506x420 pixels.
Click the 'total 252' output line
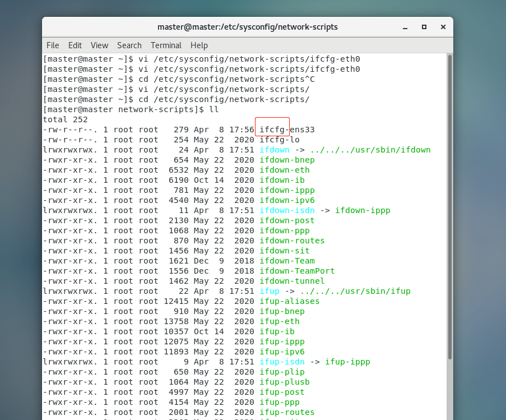pyautogui.click(x=66, y=120)
